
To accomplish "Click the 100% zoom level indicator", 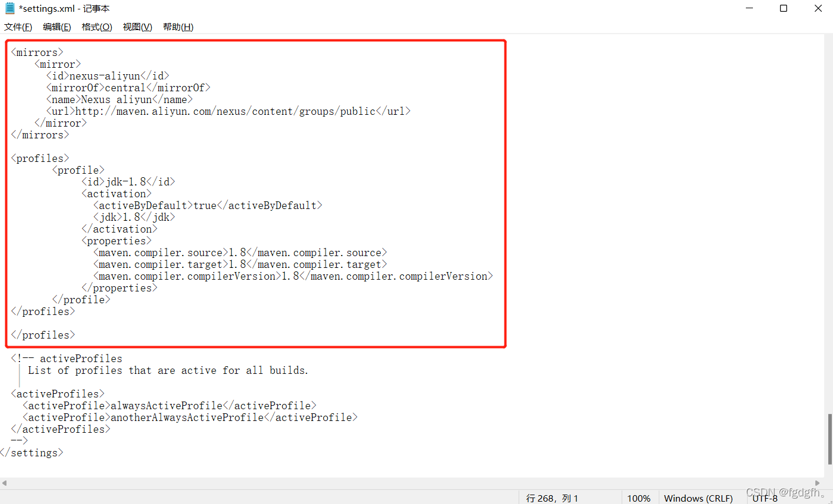I will [x=639, y=498].
